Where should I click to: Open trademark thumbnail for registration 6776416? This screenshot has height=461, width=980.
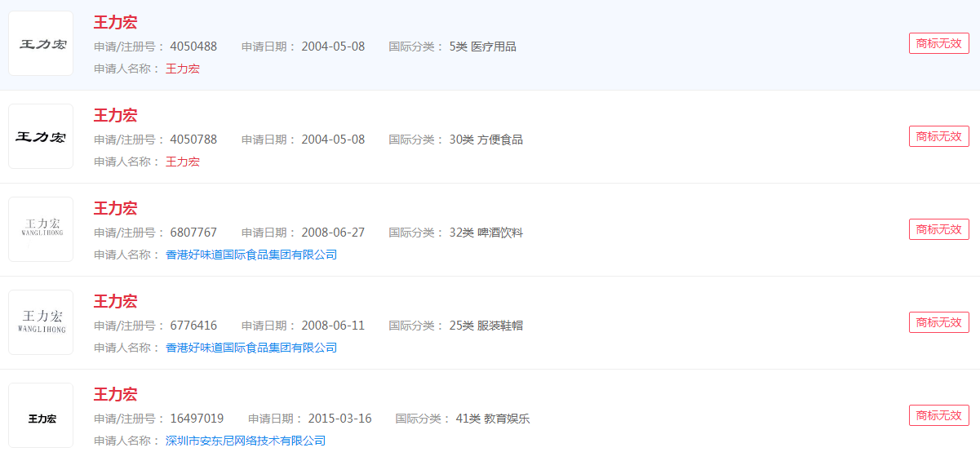click(41, 322)
